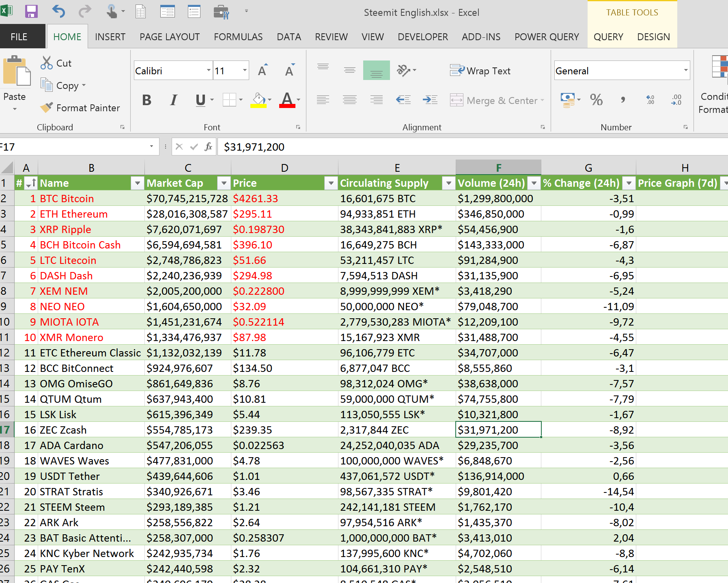Click the Cut scissors icon
Image resolution: width=728 pixels, height=583 pixels.
(x=47, y=63)
